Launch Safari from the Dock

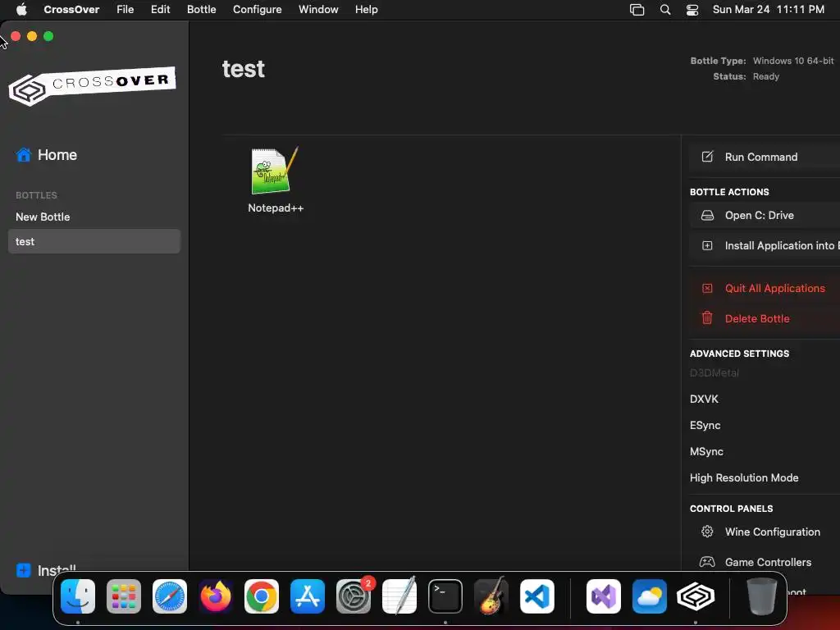pyautogui.click(x=170, y=596)
